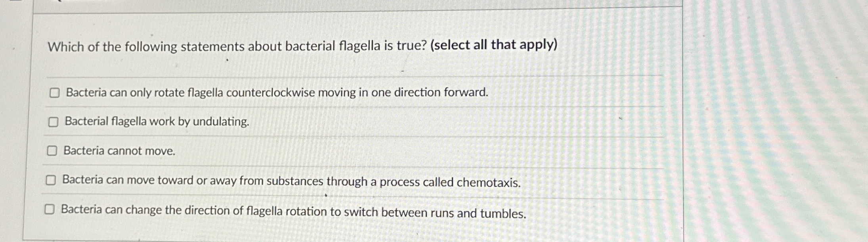This screenshot has height=242, width=868.
Task: Select the last answer row about flagella rotation direction
Action: [x=293, y=211]
